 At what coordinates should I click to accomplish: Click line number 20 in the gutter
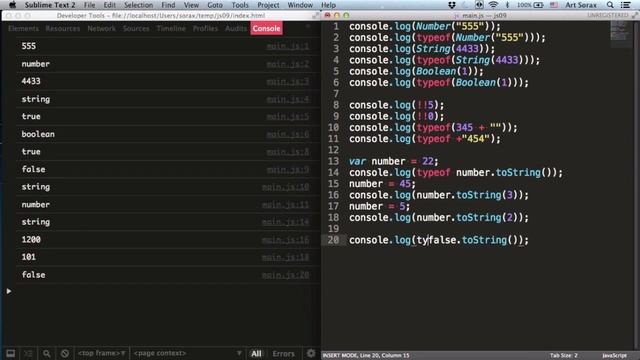pyautogui.click(x=333, y=240)
